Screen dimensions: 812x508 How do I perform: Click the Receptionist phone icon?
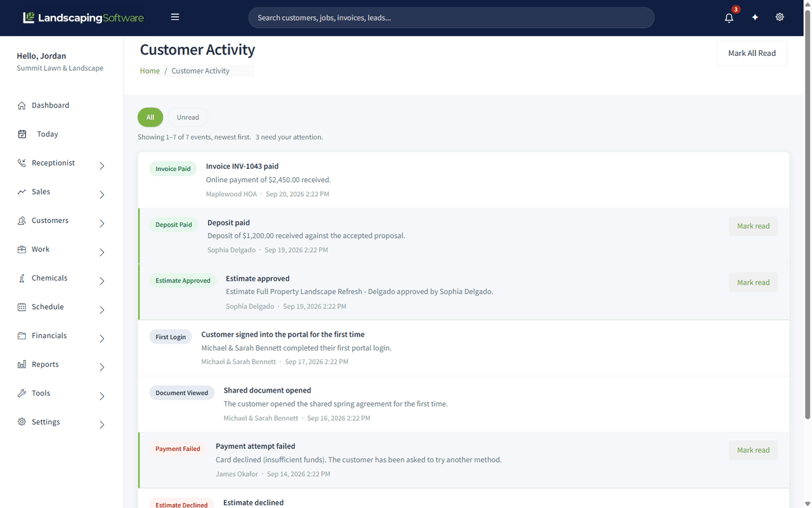click(x=22, y=163)
